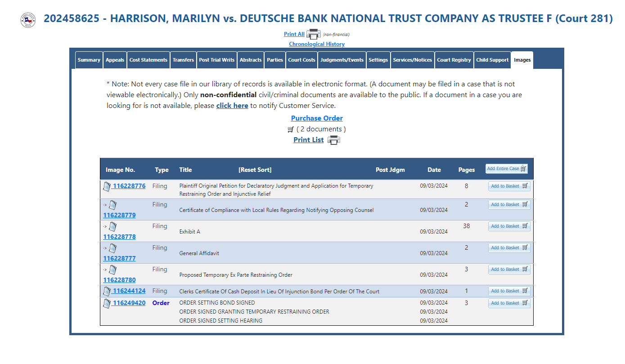Add Original Petition document to basket
Image resolution: width=625 pixels, height=364 pixels.
pos(509,186)
